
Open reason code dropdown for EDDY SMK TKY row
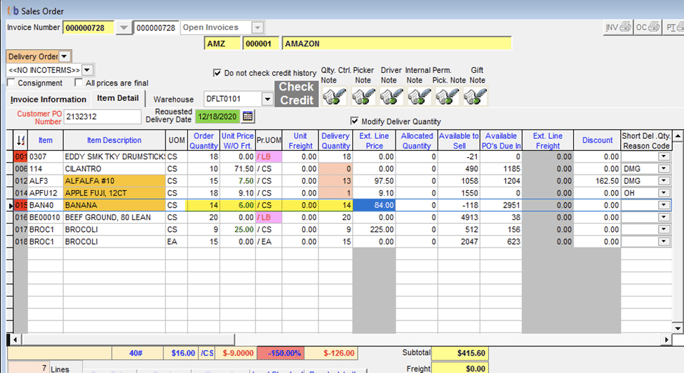[x=663, y=156]
